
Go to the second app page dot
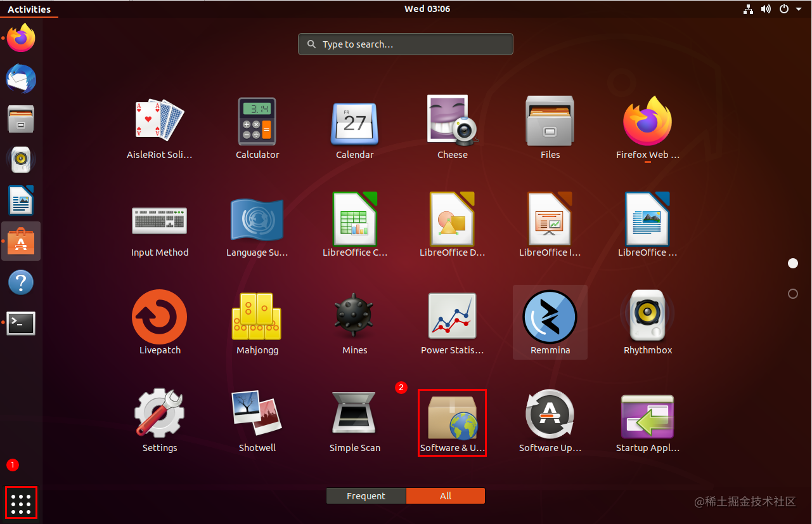point(793,294)
